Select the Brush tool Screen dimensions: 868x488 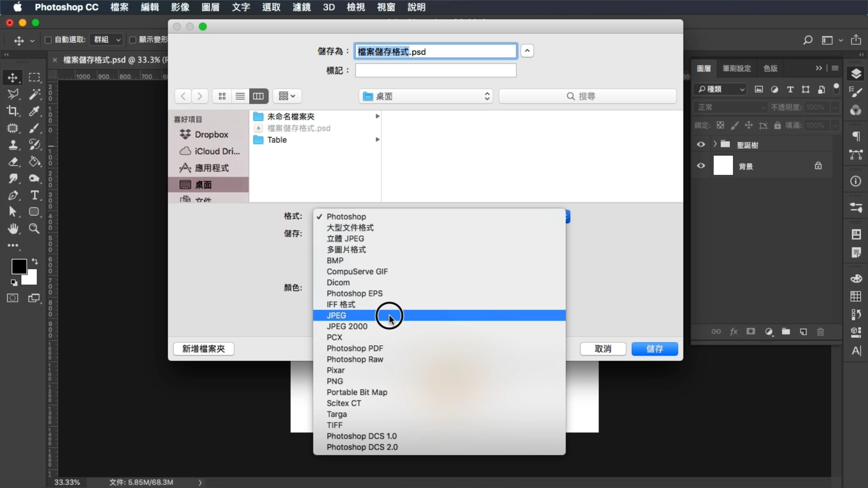pyautogui.click(x=34, y=128)
